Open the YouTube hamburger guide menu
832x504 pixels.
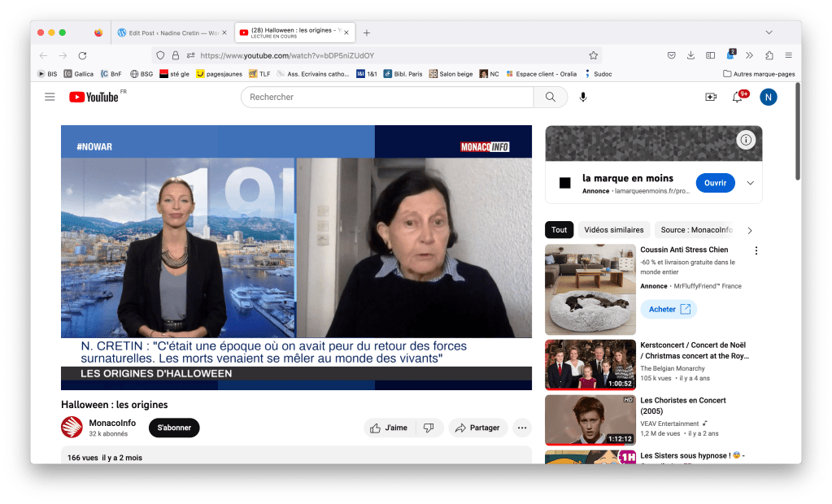coord(50,97)
